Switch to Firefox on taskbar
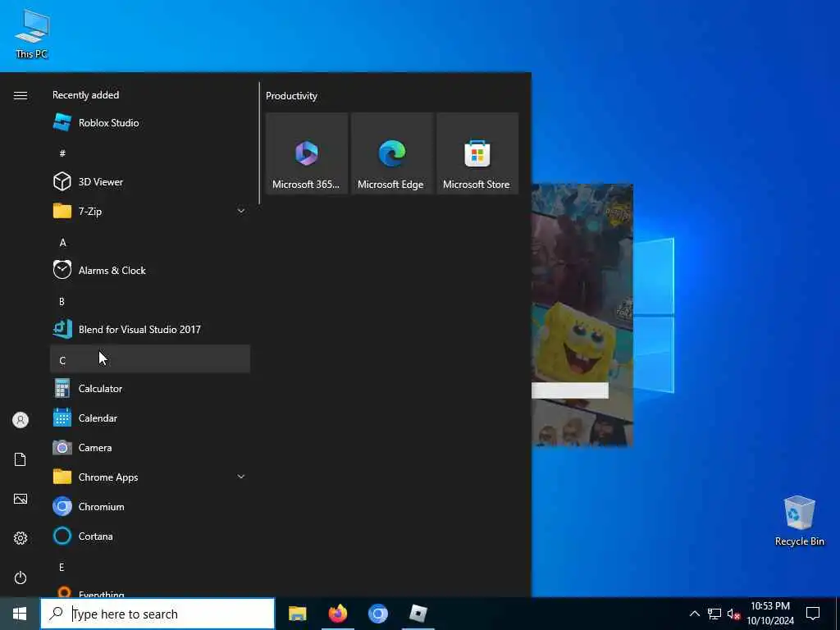The height and width of the screenshot is (630, 840). click(x=337, y=614)
